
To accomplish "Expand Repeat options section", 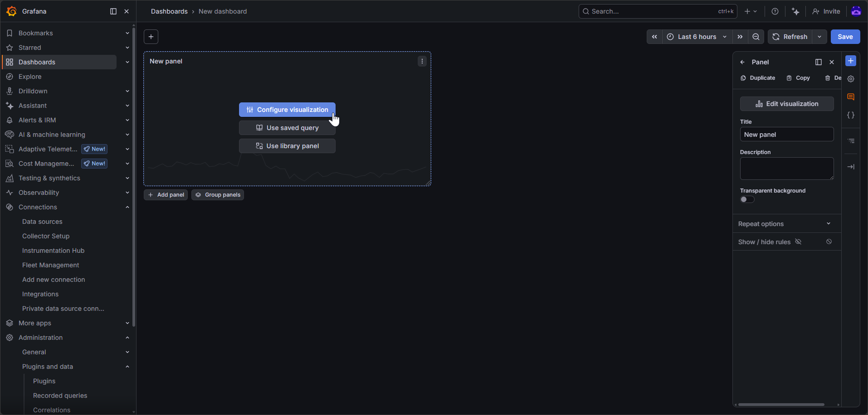I will pos(787,224).
